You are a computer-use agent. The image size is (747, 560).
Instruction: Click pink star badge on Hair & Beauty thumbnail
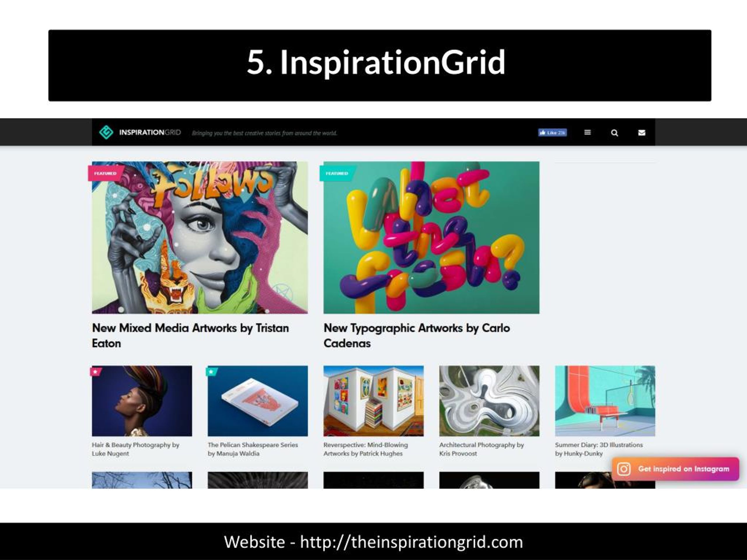click(x=96, y=372)
